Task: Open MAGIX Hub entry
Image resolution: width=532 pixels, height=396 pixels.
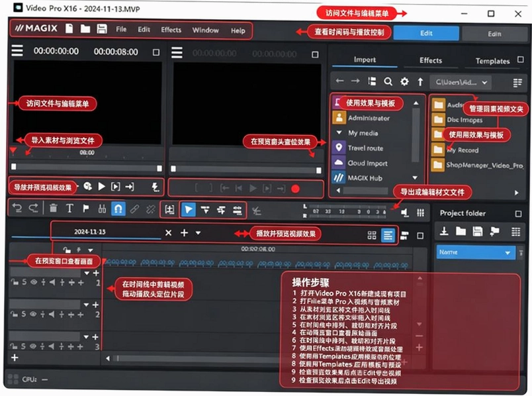Action: [x=365, y=178]
